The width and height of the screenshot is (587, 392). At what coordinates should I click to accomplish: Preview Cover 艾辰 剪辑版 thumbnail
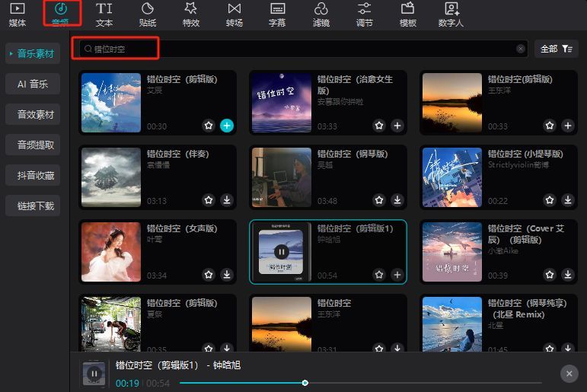[x=452, y=252]
